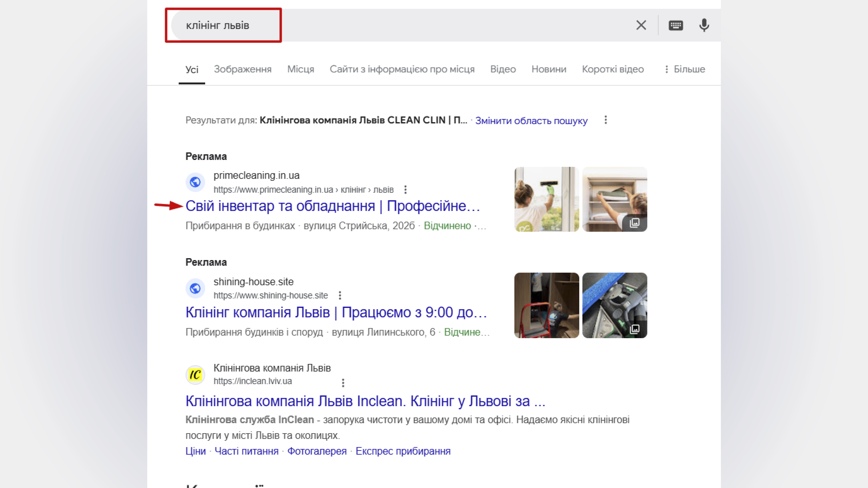Start voice search with the microphone icon
The image size is (868, 488).
(x=704, y=25)
